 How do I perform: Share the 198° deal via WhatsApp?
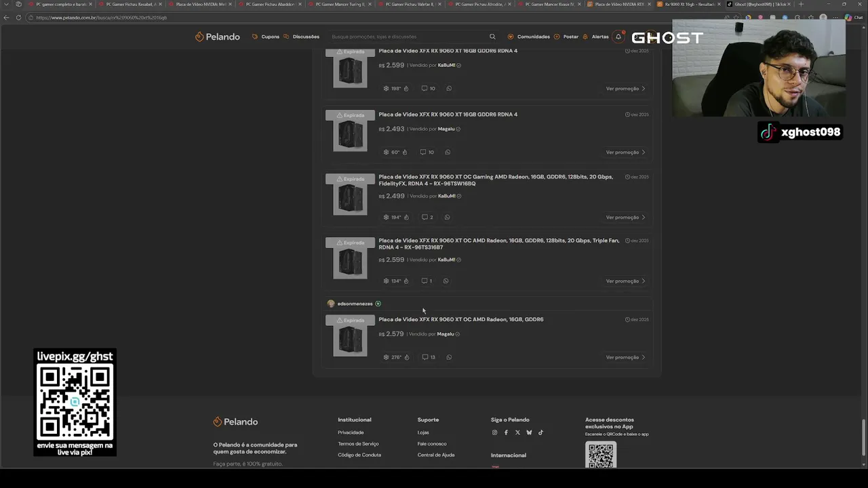(x=449, y=88)
